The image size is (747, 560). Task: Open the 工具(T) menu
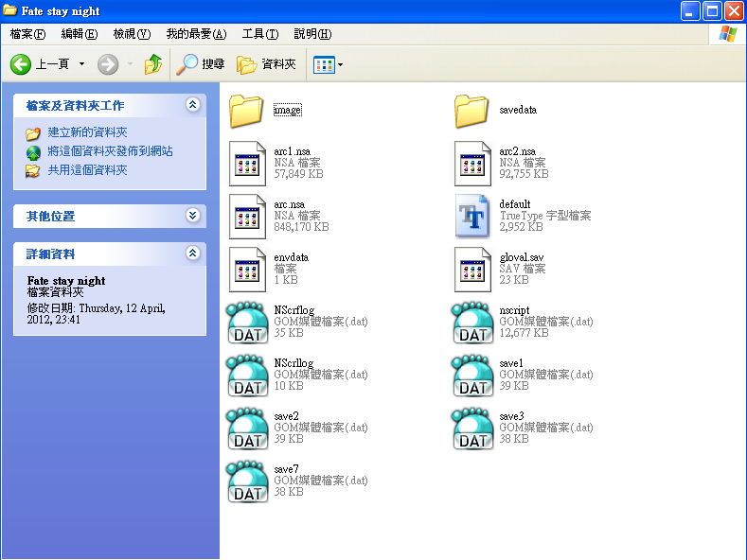coord(260,34)
